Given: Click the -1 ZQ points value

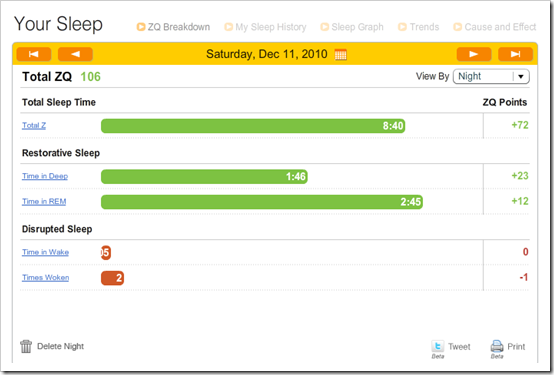Looking at the screenshot, I should click(x=524, y=277).
